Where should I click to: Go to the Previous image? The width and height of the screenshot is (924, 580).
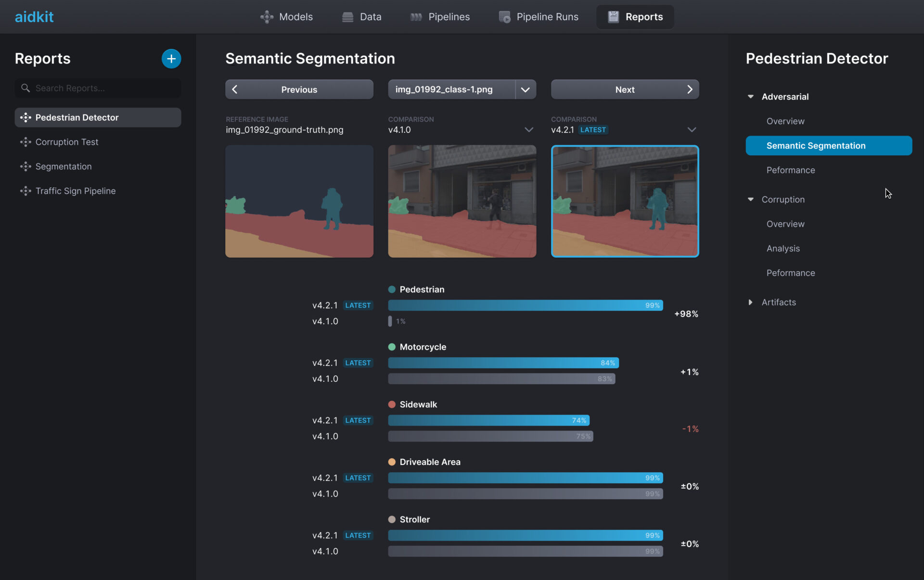click(299, 89)
